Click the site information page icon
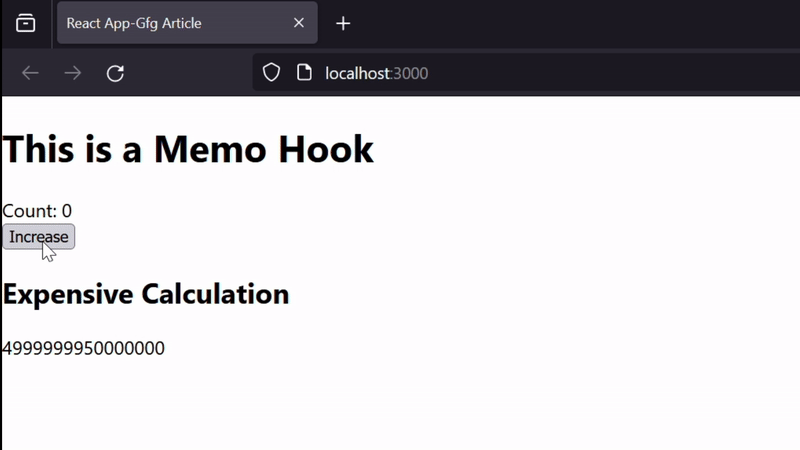 tap(304, 72)
